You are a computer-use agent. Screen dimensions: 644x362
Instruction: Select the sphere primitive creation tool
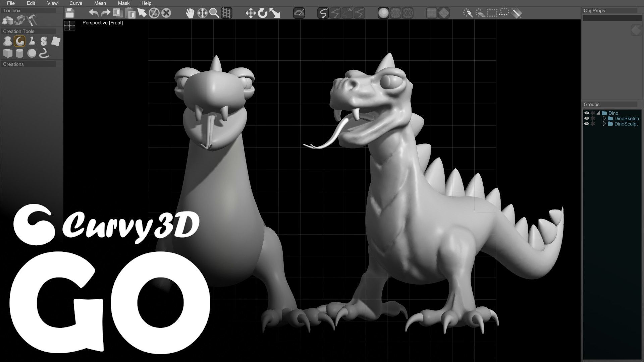(32, 53)
